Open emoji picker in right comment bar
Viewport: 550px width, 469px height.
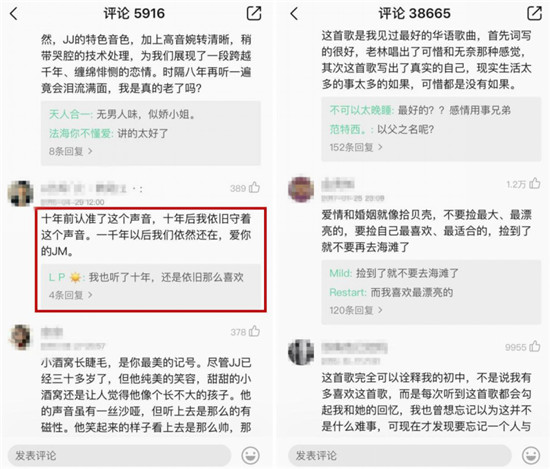pyautogui.click(x=531, y=455)
